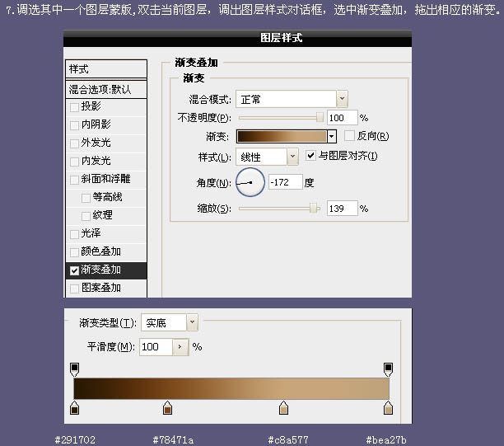Select the #c8a577 color stop
504x446 pixels.
point(283,408)
